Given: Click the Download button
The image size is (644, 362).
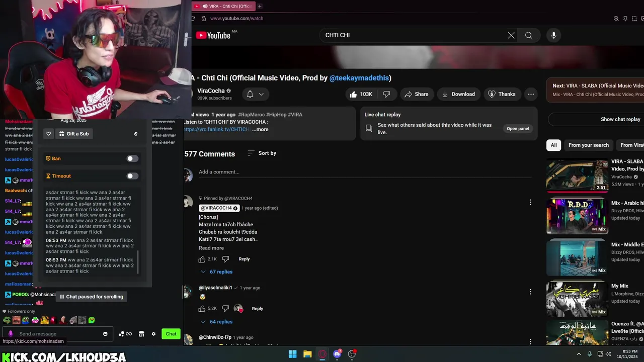Looking at the screenshot, I should coord(458,94).
